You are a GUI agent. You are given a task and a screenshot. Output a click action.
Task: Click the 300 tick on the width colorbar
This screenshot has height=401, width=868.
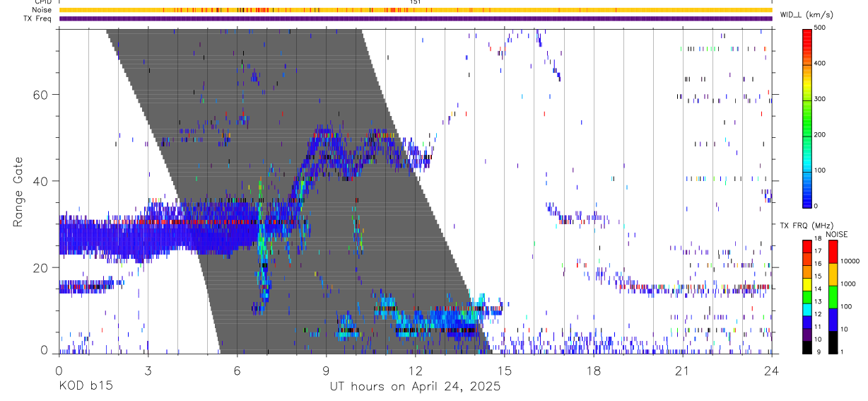[820, 100]
